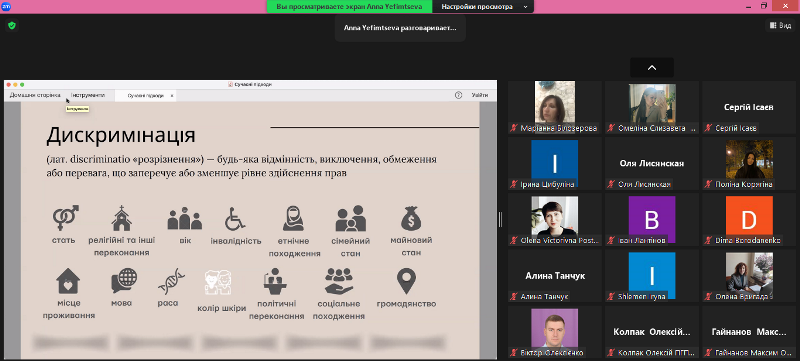The image size is (800, 361).
Task: Click the church icon for релігійні переконання
Action: (x=121, y=218)
